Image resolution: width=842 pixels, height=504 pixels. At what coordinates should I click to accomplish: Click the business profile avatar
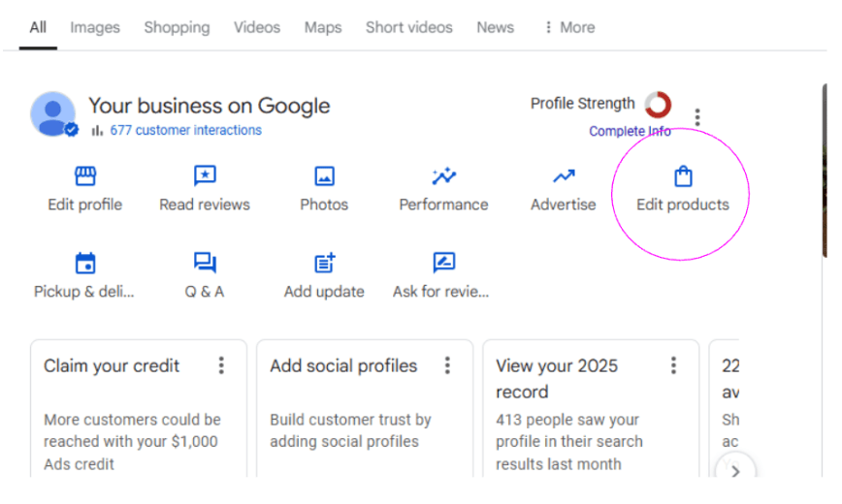click(x=53, y=113)
